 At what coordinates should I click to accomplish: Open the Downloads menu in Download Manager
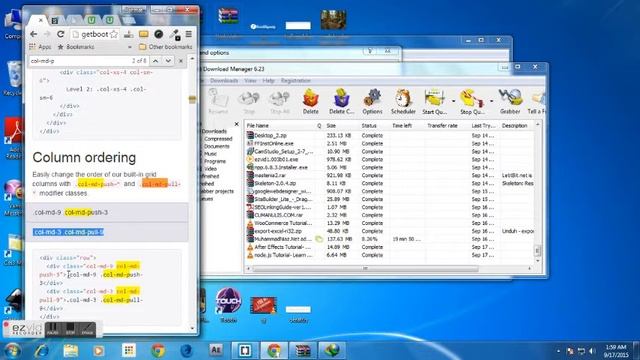(x=224, y=81)
